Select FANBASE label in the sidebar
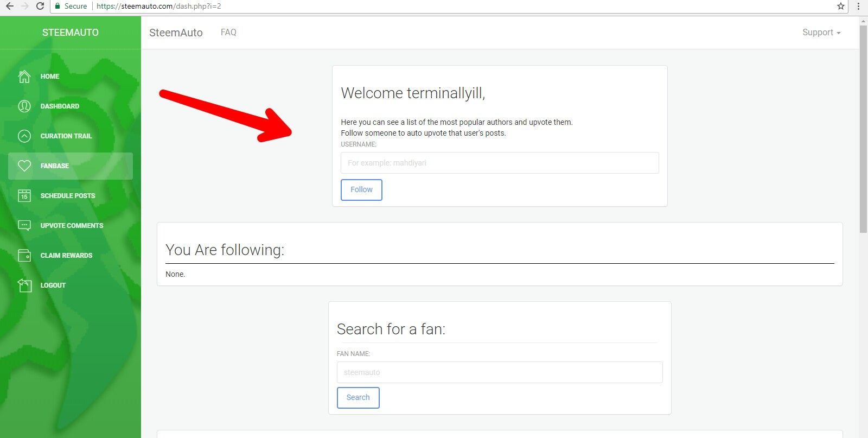Screen dimensions: 868x438 click(x=55, y=166)
